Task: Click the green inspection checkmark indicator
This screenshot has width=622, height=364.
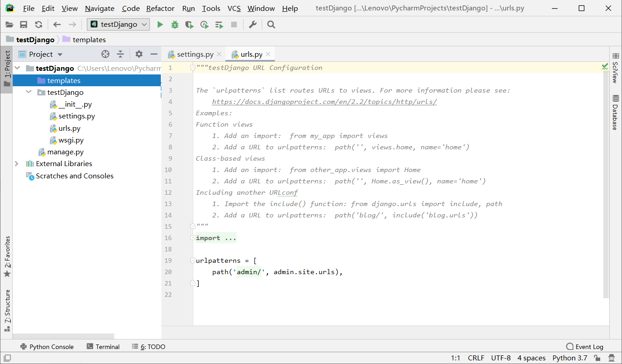Action: [x=605, y=67]
